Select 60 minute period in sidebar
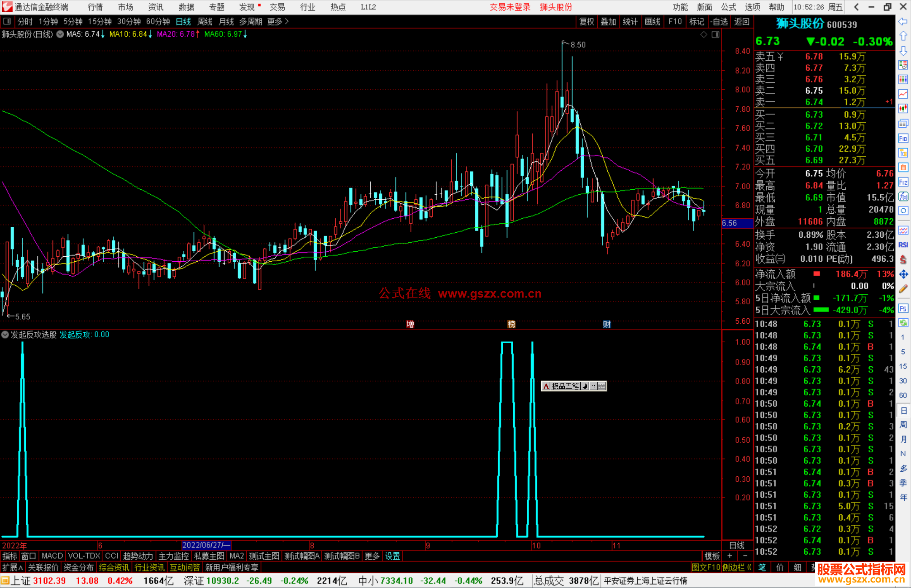This screenshot has height=588, width=911. click(x=903, y=395)
